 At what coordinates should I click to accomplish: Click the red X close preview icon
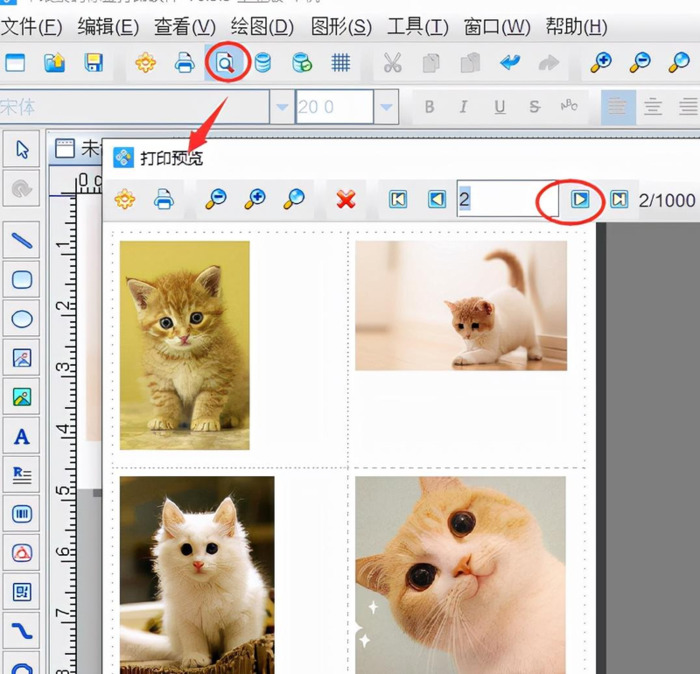pos(346,200)
